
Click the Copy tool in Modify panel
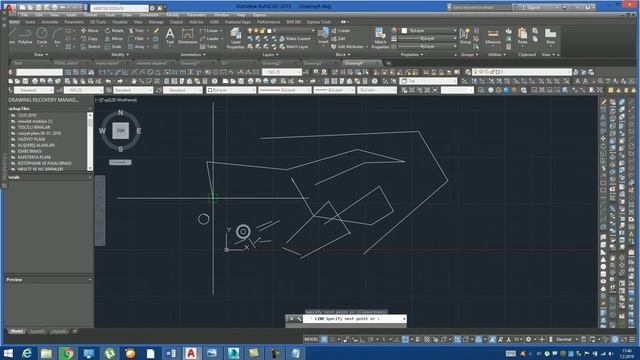click(x=89, y=39)
